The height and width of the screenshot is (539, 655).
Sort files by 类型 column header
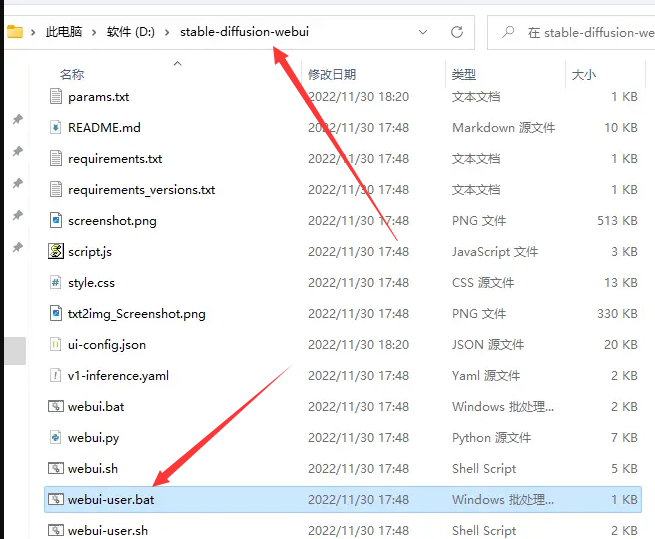click(463, 74)
